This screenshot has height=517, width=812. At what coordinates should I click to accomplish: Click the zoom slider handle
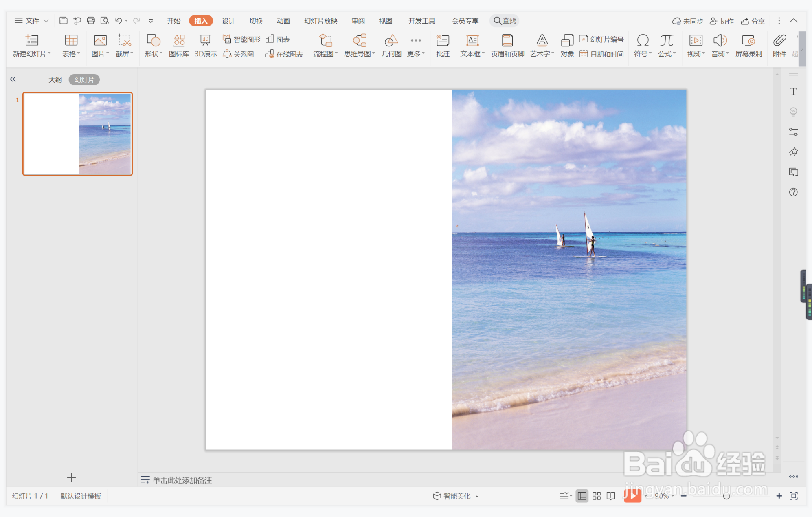click(x=726, y=496)
